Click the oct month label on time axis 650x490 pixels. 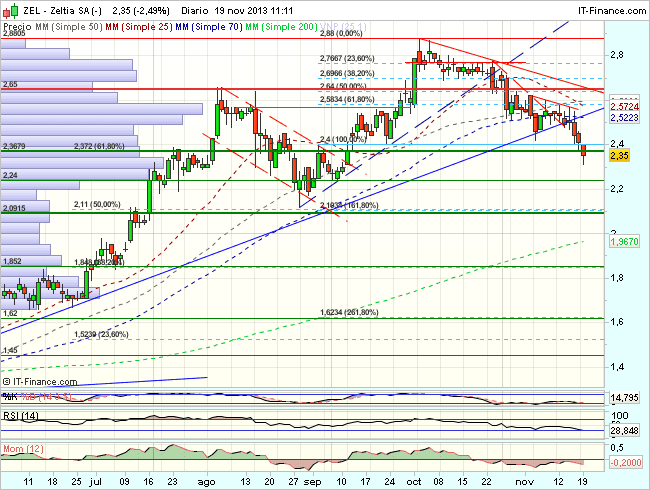tap(414, 482)
